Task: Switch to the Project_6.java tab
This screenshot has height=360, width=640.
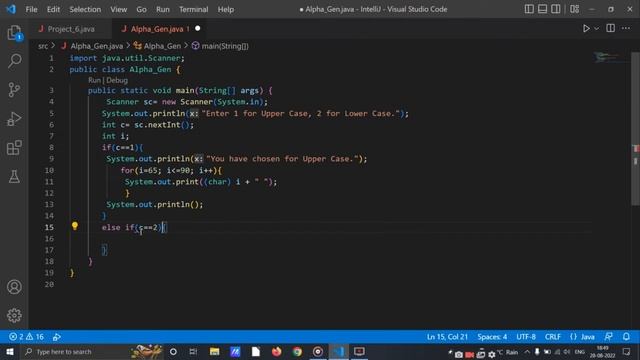Action: (70, 29)
